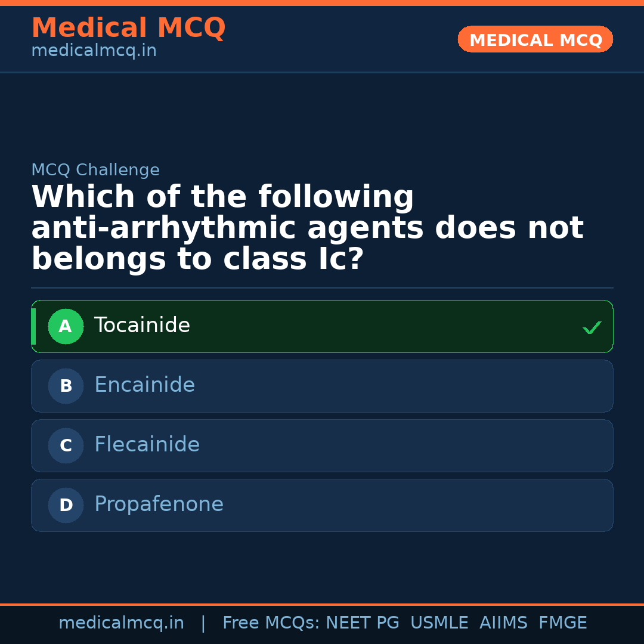Click the FMGE footer label
644x644 pixels.
(563, 623)
